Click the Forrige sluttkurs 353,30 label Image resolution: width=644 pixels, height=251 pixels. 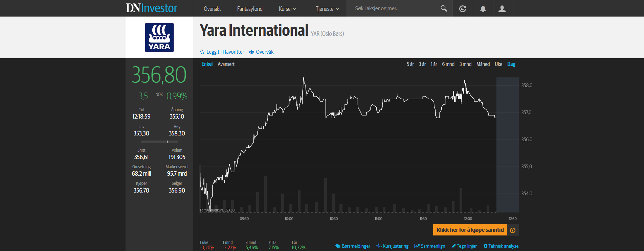point(217,210)
